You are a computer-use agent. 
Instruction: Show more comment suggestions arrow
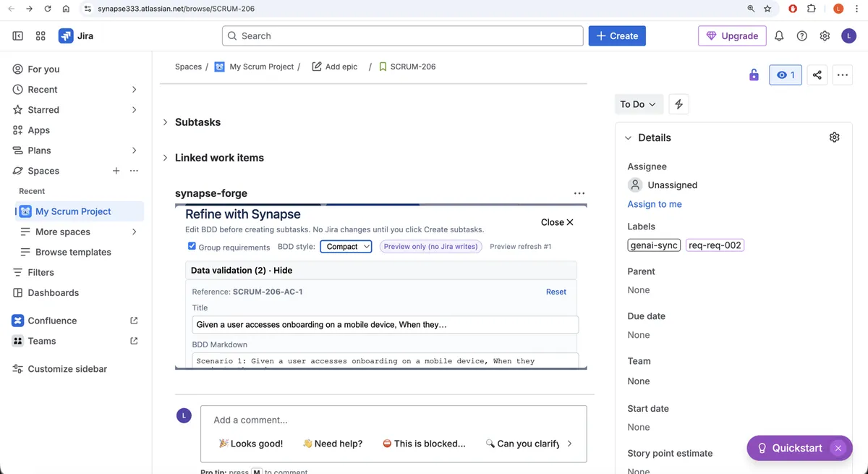[x=569, y=444]
